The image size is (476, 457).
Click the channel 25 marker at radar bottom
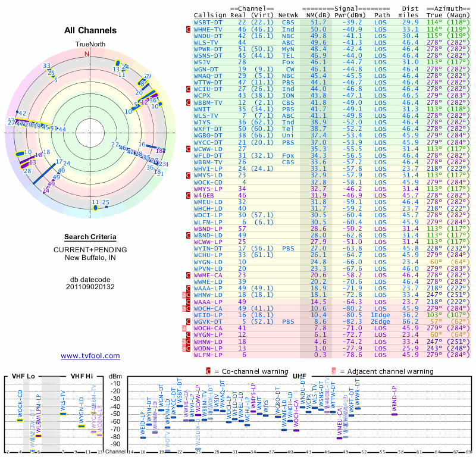(x=107, y=207)
